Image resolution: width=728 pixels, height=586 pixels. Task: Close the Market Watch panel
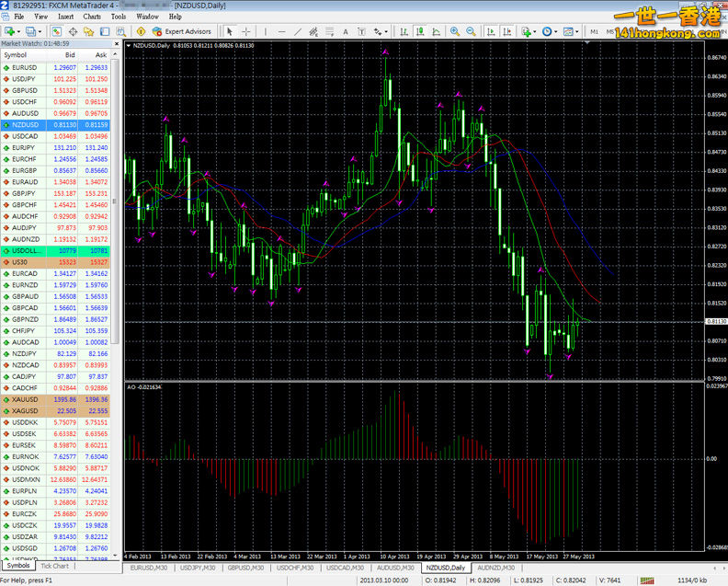point(116,43)
